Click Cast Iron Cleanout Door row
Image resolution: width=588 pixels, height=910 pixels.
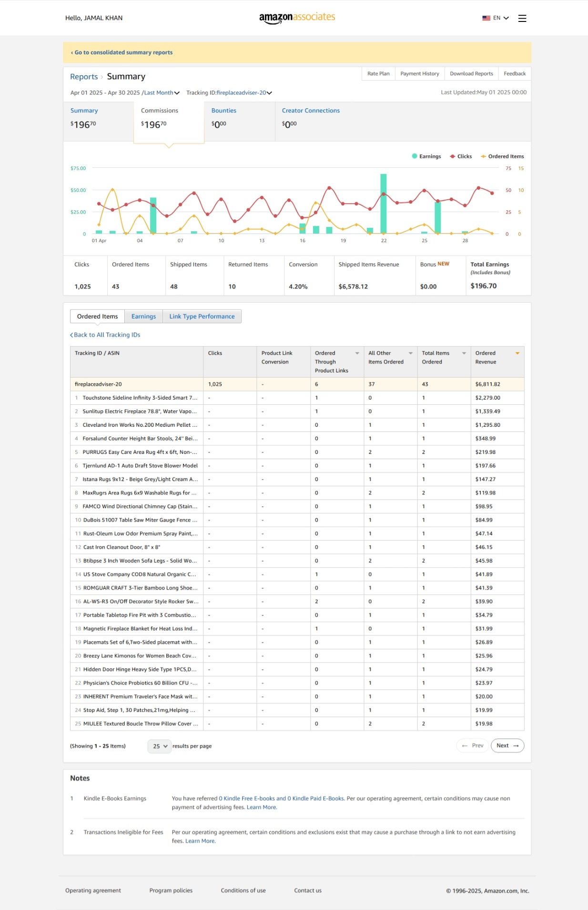[297, 547]
